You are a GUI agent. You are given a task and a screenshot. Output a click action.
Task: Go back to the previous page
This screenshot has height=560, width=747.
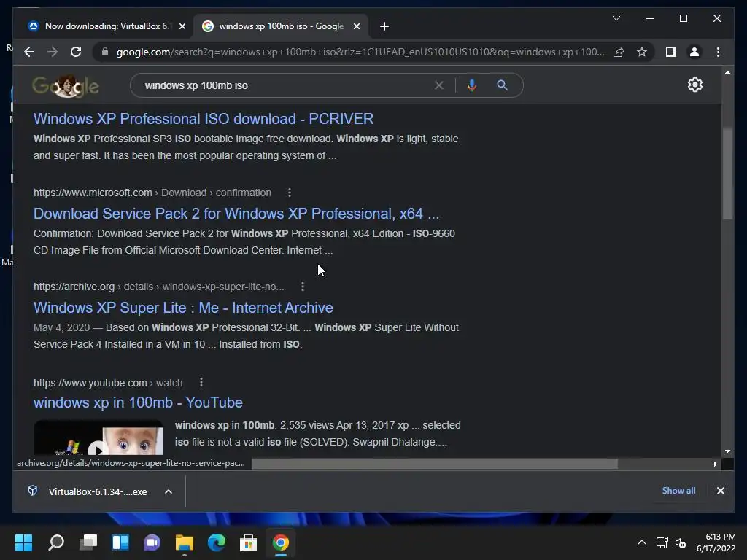point(29,52)
